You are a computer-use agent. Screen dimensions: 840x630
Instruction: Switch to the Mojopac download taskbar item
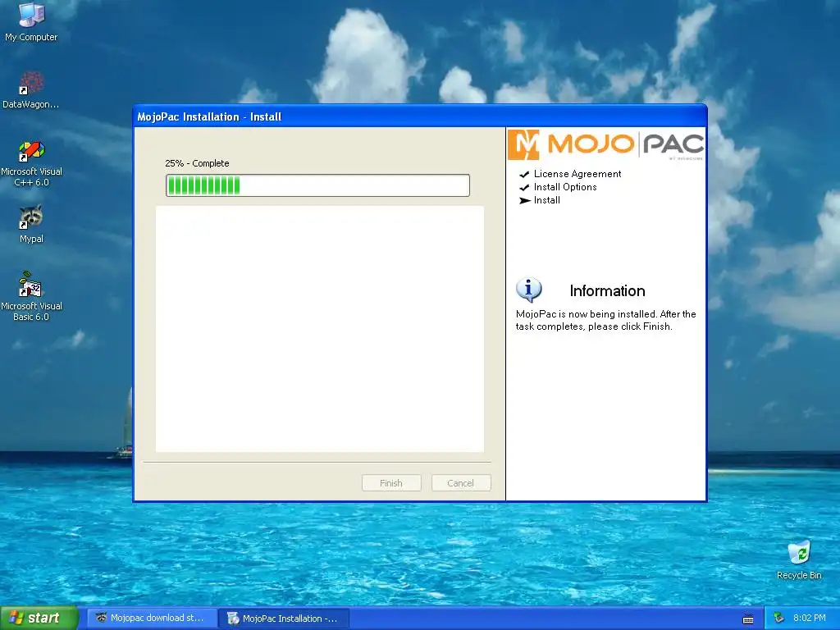coord(152,618)
